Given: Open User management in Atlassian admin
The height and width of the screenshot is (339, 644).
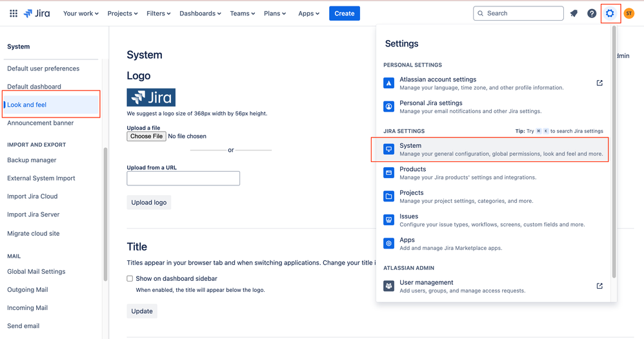Looking at the screenshot, I should click(492, 286).
